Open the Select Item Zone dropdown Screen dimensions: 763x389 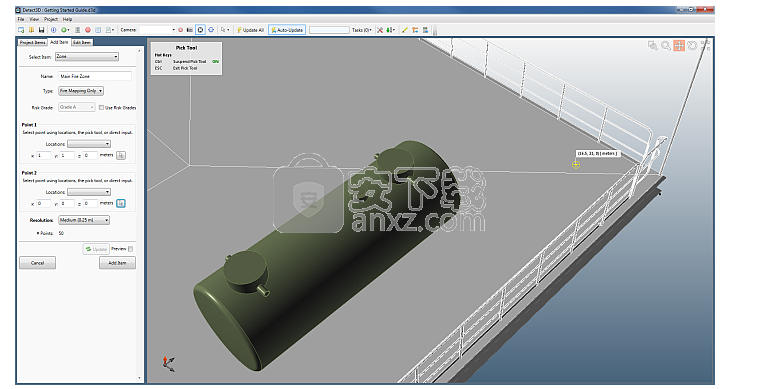pyautogui.click(x=87, y=56)
